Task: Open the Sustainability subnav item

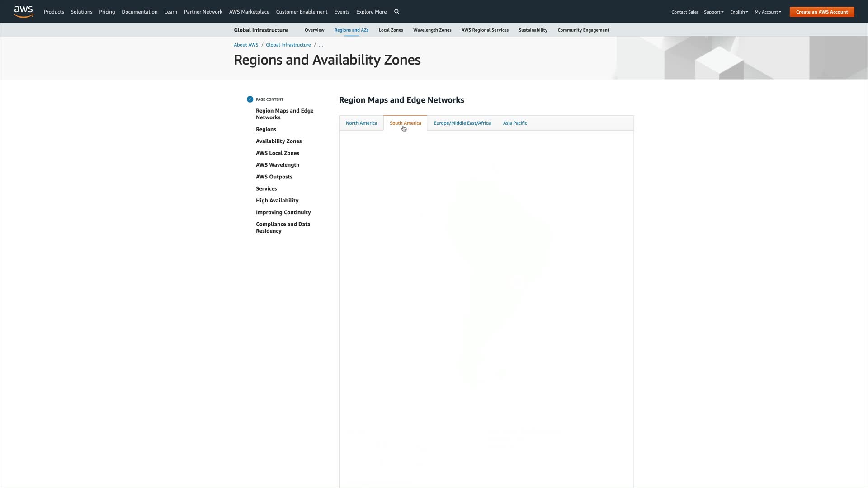Action: [x=533, y=30]
